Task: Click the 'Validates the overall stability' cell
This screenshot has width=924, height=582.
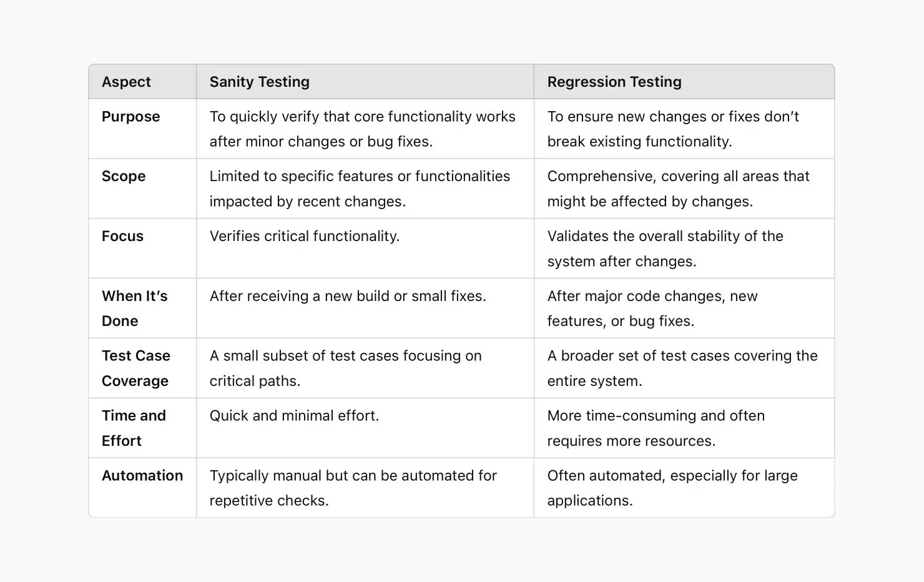Action: click(665, 249)
